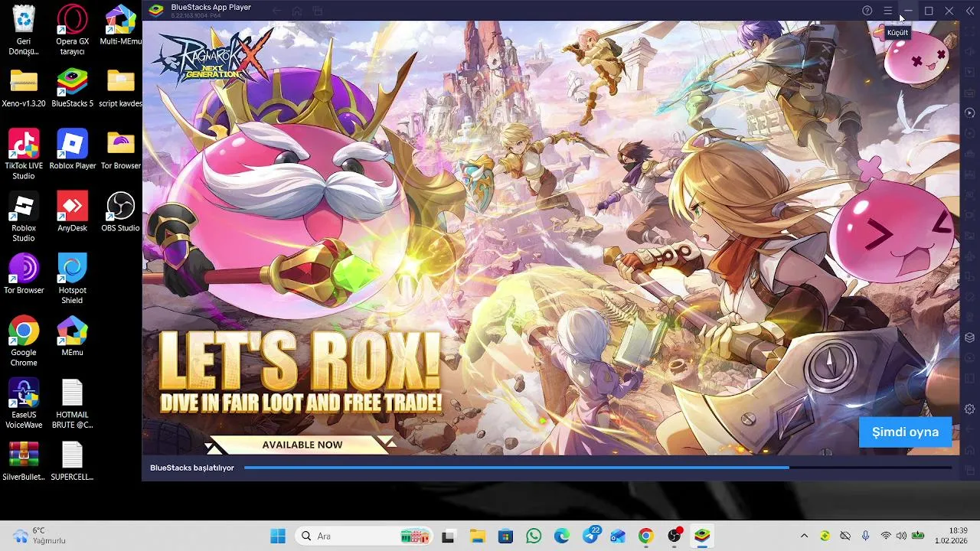Open Microsoft Edge from the taskbar
980x551 pixels.
(x=562, y=536)
